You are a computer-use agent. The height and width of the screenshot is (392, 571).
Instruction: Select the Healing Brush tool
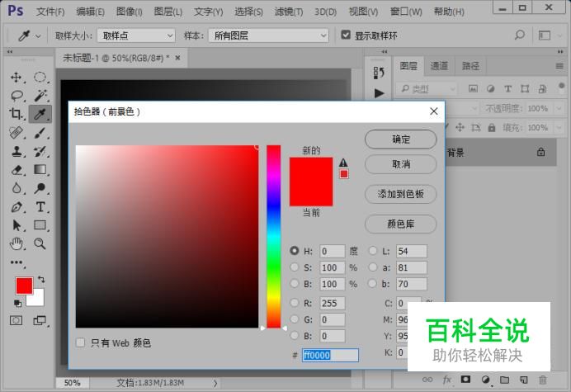tap(17, 133)
